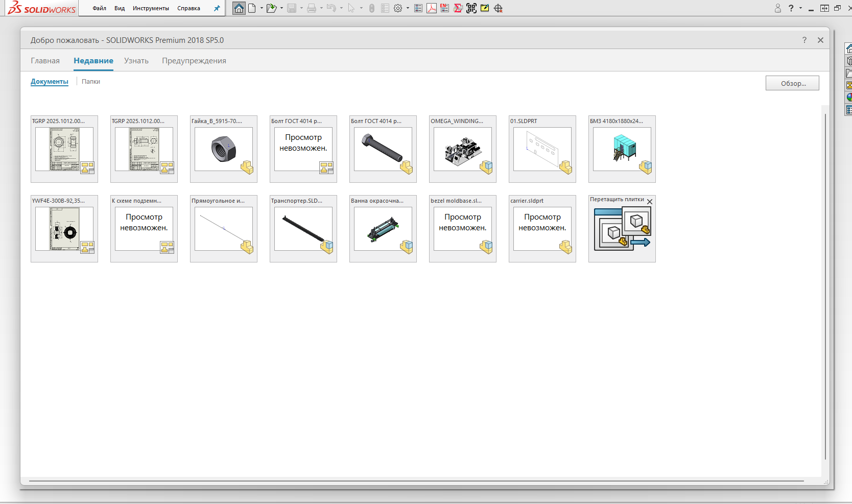Open the Options gear icon
This screenshot has height=504, width=852.
(398, 8)
